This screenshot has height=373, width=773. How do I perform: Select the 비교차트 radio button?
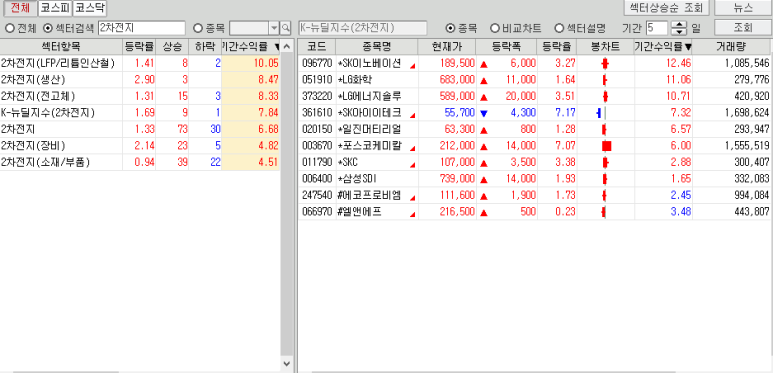point(494,28)
